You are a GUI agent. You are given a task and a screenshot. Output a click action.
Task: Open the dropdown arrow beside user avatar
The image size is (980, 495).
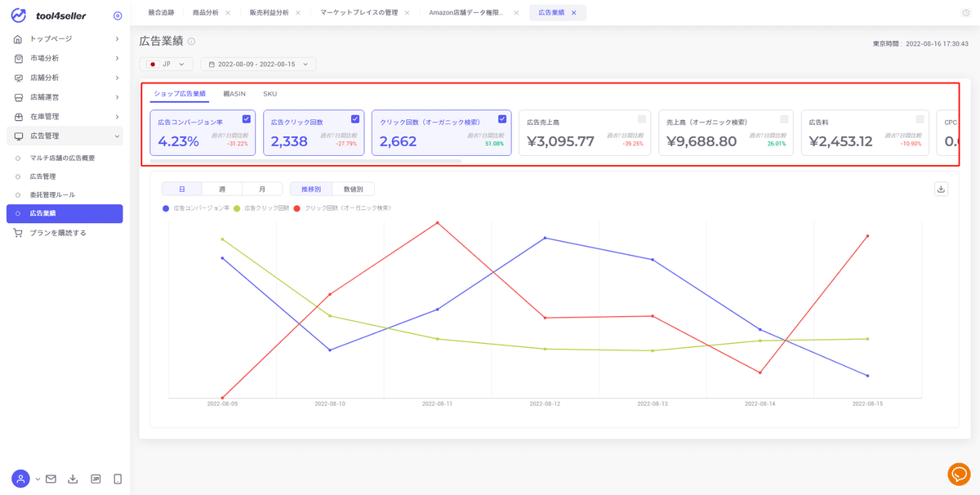37,479
